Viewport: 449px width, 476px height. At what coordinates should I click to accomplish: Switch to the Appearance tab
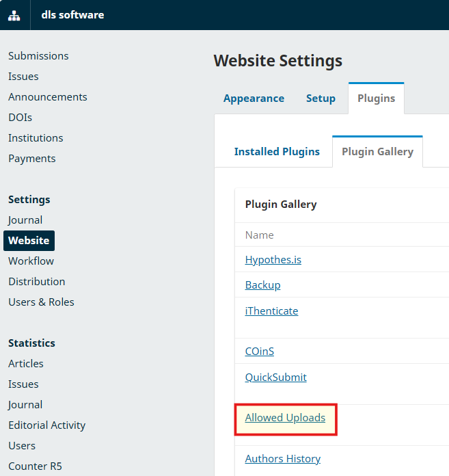(x=254, y=98)
